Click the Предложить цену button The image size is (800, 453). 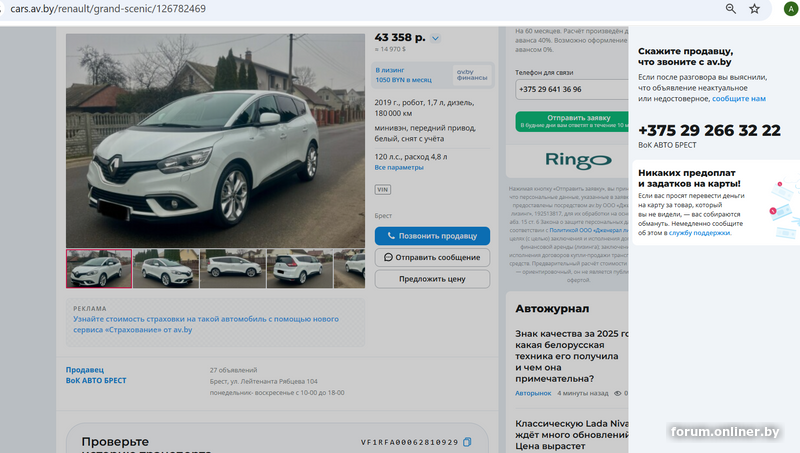point(432,279)
